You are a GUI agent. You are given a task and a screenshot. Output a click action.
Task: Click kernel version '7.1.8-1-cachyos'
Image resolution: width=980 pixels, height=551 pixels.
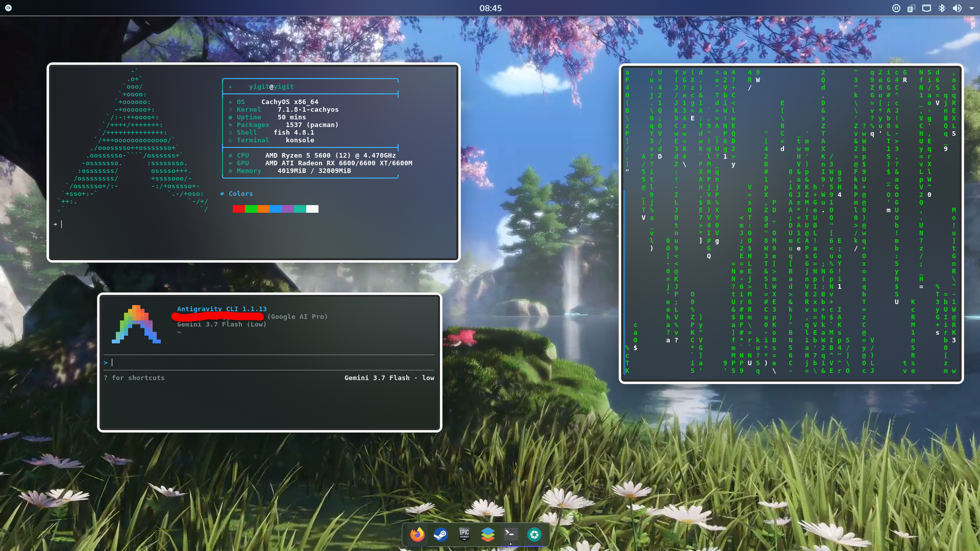pyautogui.click(x=308, y=110)
